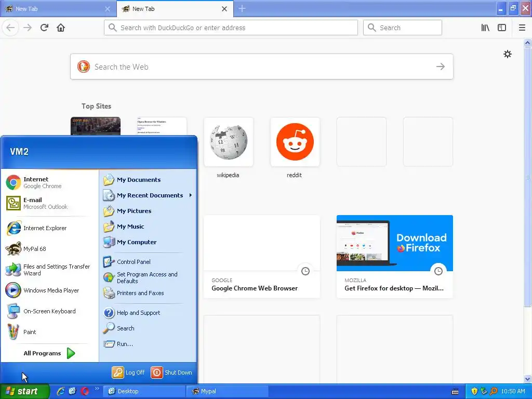Click the Log Off button
The height and width of the screenshot is (399, 532).
tap(129, 372)
